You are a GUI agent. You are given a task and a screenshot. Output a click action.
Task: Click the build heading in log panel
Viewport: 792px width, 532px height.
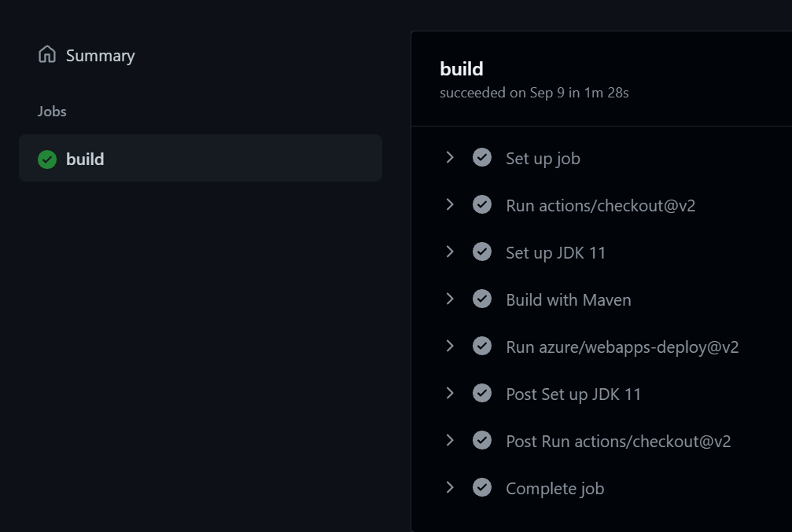(461, 69)
